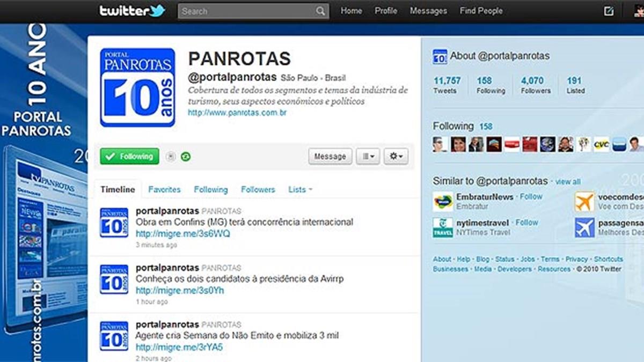
Task: Click inside the Search input field
Action: coord(247,11)
